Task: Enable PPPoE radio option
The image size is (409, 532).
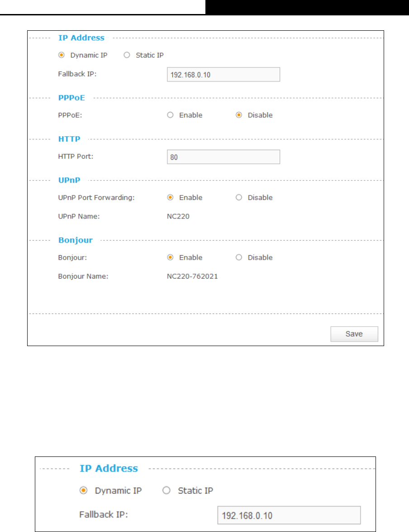Action: tap(171, 115)
